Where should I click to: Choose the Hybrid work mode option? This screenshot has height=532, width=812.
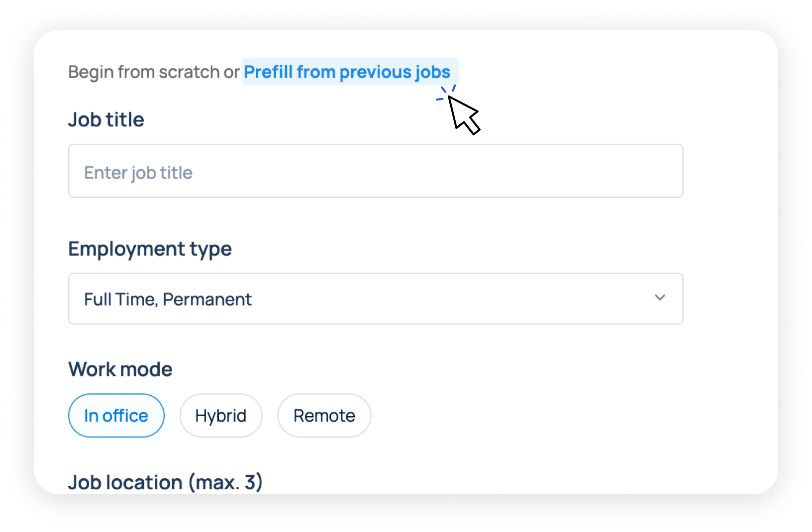click(220, 416)
